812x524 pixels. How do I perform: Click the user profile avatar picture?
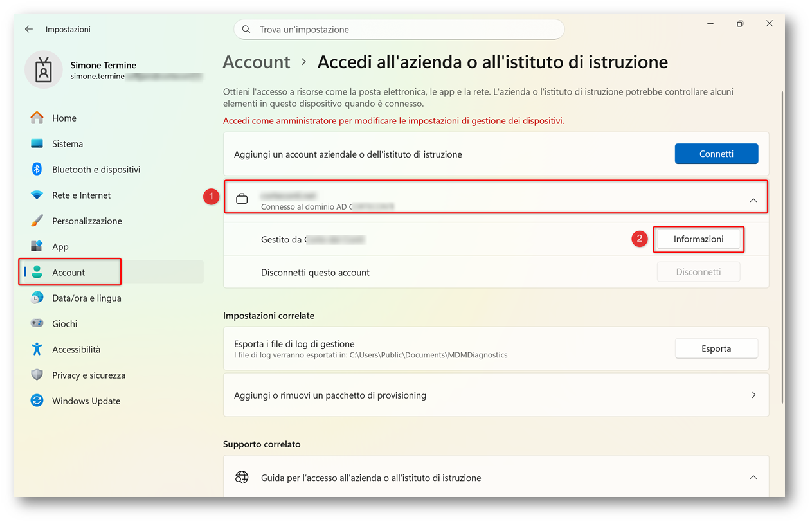[43, 70]
